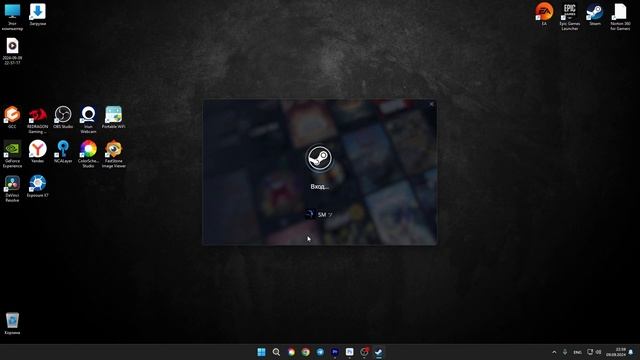Image resolution: width=640 pixels, height=360 pixels.
Task: Launch the Epic Games Launcher shortcut
Action: click(x=569, y=17)
